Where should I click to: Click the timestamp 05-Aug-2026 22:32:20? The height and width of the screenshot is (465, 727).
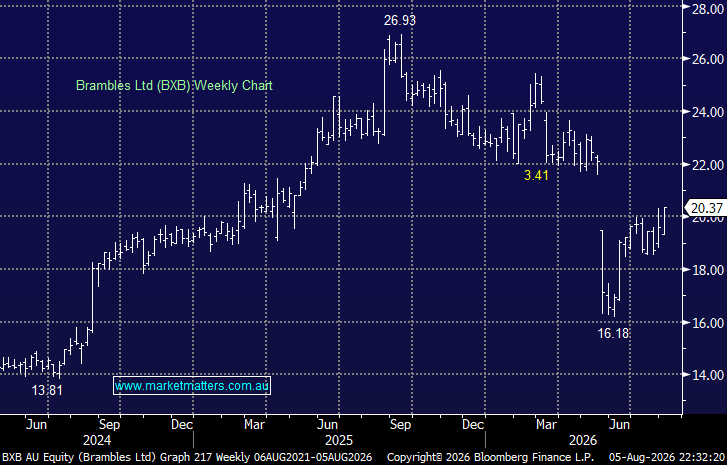[x=667, y=457]
